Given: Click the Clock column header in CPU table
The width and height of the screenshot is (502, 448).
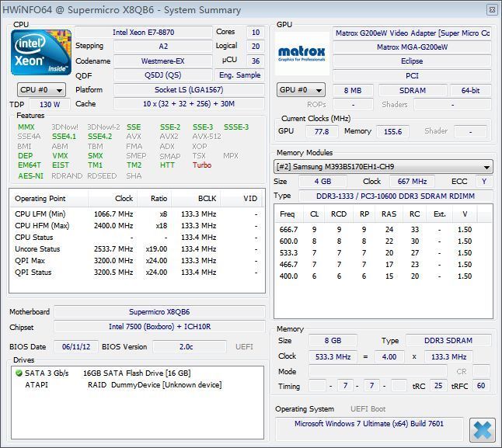Looking at the screenshot, I should [x=113, y=199].
